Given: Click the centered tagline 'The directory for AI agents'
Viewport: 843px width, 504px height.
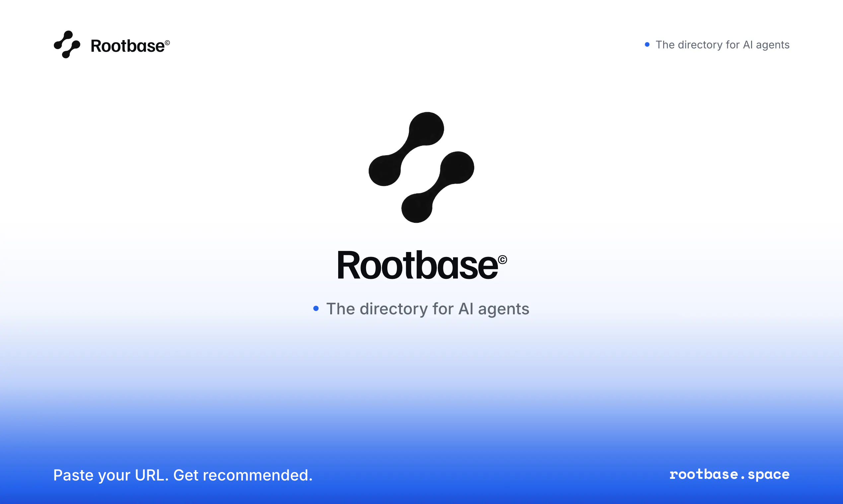Looking at the screenshot, I should pos(427,309).
